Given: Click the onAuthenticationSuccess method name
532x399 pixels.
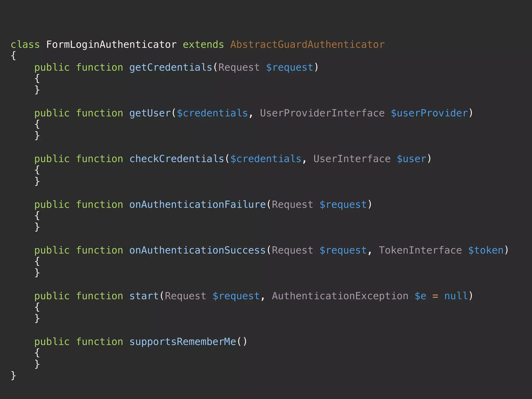Looking at the screenshot, I should 197,250.
